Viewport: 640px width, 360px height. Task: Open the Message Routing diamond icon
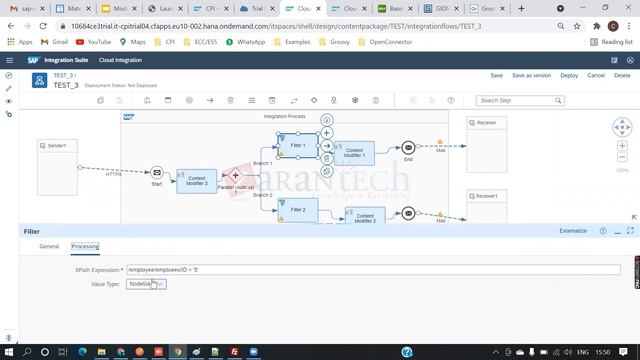tap(314, 100)
